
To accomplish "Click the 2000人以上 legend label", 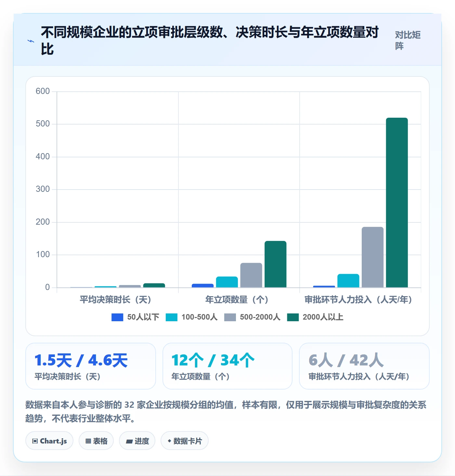I will click(323, 317).
